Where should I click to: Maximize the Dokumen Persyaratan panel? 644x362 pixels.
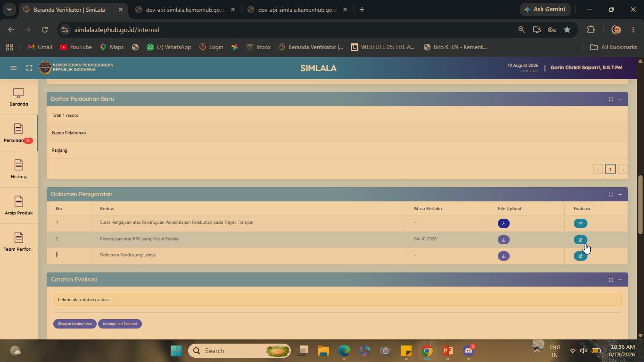point(611,194)
